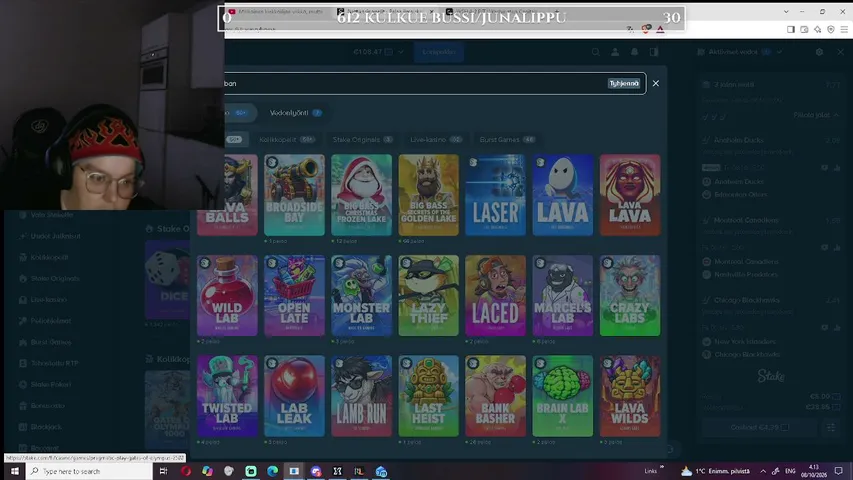The image size is (853, 480).
Task: Clear search with Tyhjennä button
Action: (x=623, y=83)
